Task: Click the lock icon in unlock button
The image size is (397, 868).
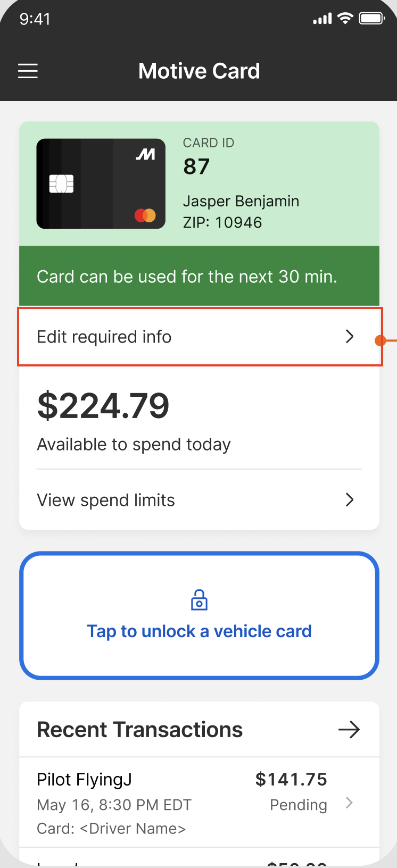Action: (x=199, y=600)
